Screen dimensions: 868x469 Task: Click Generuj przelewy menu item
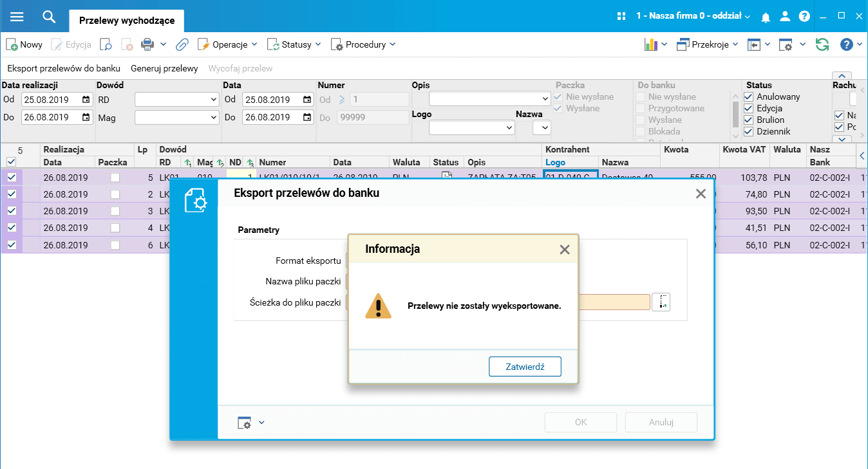point(164,68)
